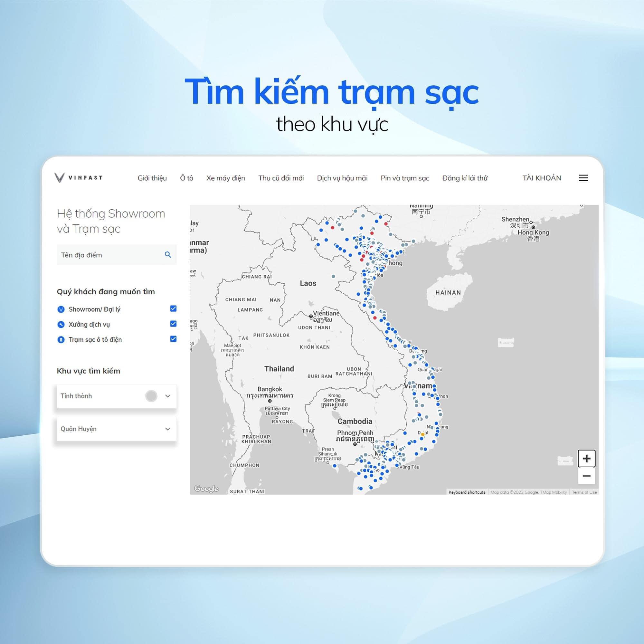Viewport: 644px width, 644px height.
Task: Open the Pin và trạm sạc menu
Action: click(405, 178)
